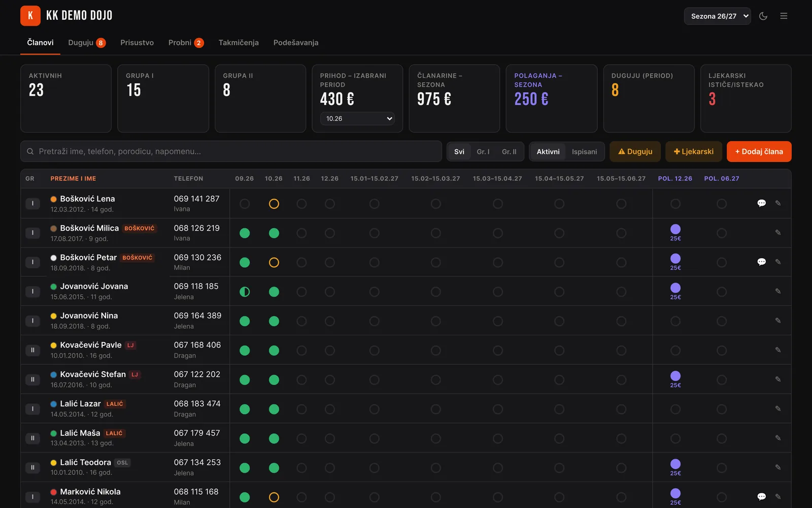Edit Lalić Lazar with pencil icon
Viewport: 812px width, 508px height.
point(778,408)
